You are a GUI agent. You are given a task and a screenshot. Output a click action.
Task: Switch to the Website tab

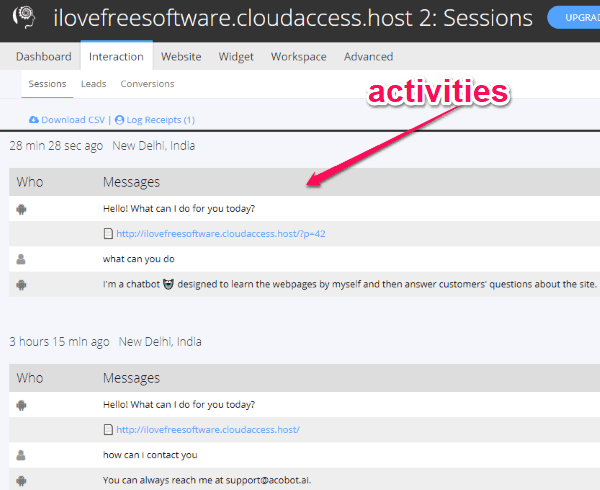pos(181,57)
